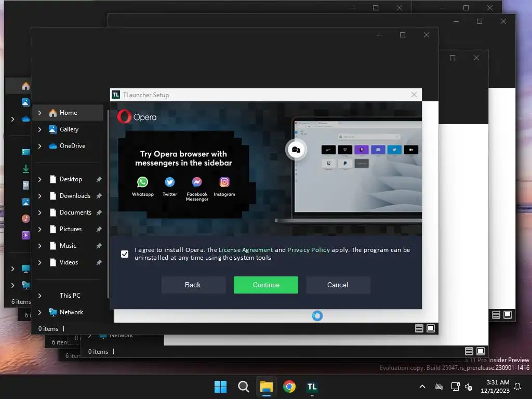Select Home in File Explorer sidebar

[68, 113]
